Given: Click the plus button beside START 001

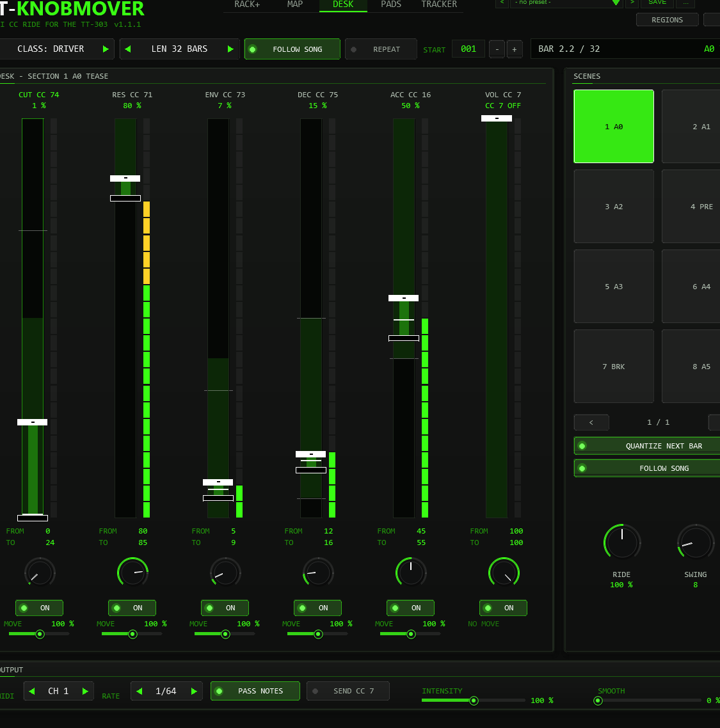Looking at the screenshot, I should click(514, 49).
